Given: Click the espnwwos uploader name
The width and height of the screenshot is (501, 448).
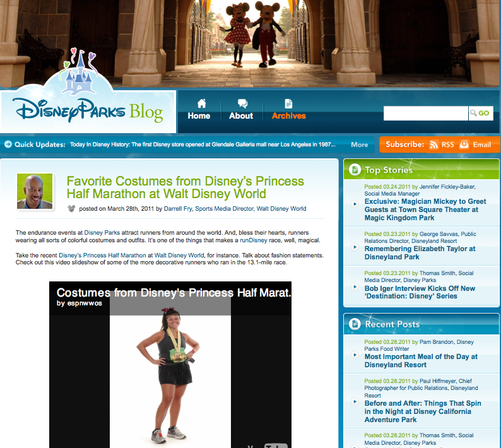Looking at the screenshot, I should (x=85, y=304).
